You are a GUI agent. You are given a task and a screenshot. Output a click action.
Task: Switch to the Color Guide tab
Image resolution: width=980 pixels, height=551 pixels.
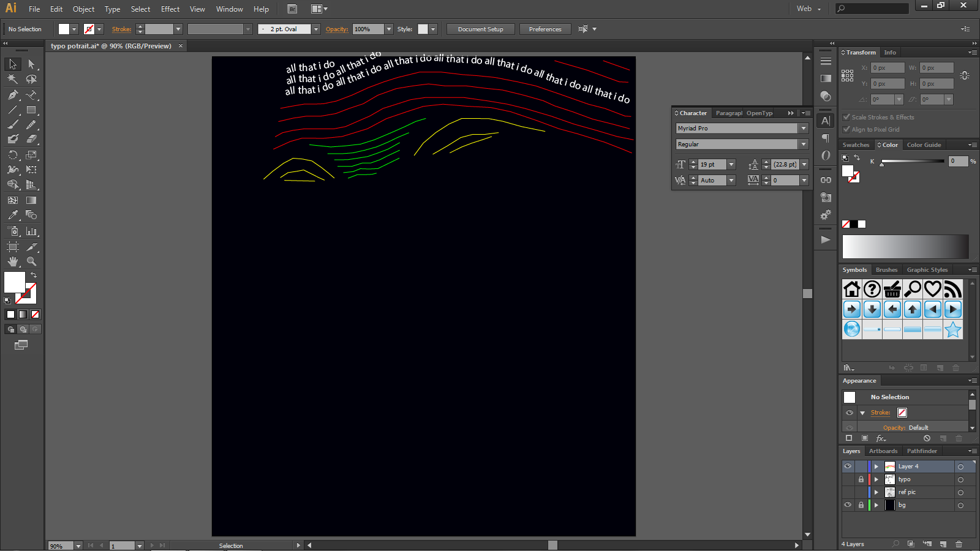coord(924,144)
